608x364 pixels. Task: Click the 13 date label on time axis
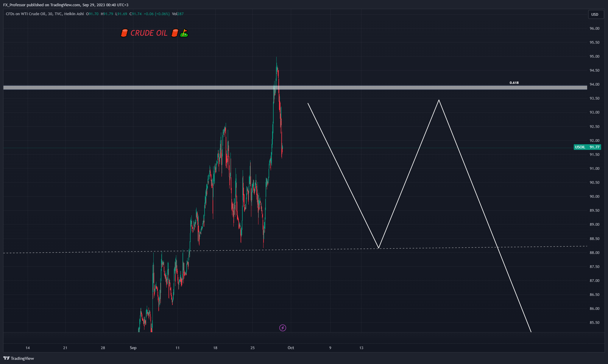(361, 348)
